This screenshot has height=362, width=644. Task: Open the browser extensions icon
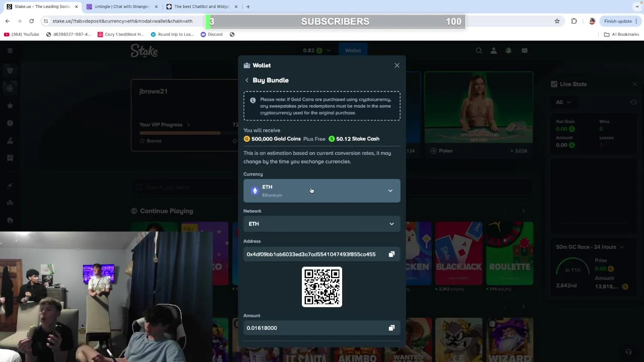pyautogui.click(x=574, y=21)
